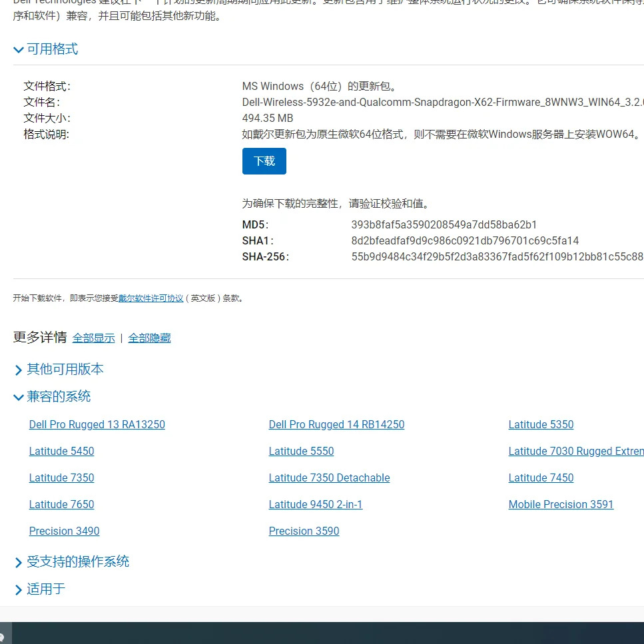Click the 格式说明 label
The width and height of the screenshot is (644, 644).
click(47, 135)
